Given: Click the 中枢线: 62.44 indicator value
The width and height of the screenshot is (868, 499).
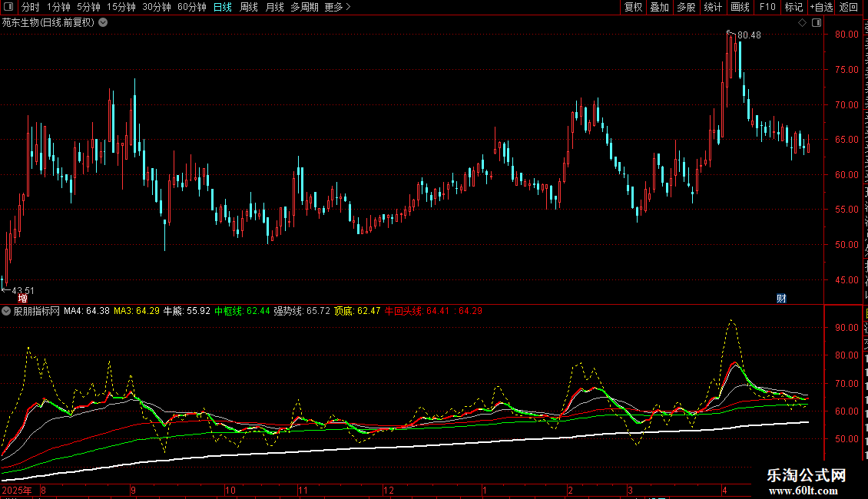Looking at the screenshot, I should pyautogui.click(x=242, y=311).
